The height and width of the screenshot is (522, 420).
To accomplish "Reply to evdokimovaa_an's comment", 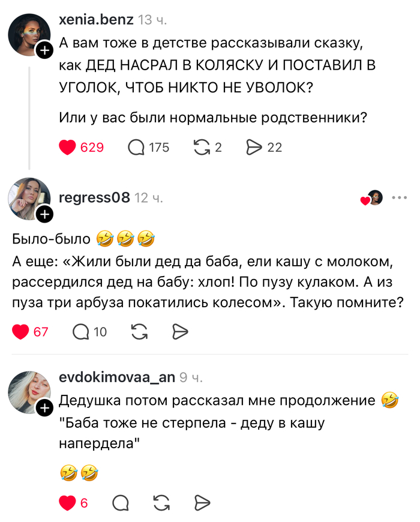I will click(x=120, y=503).
